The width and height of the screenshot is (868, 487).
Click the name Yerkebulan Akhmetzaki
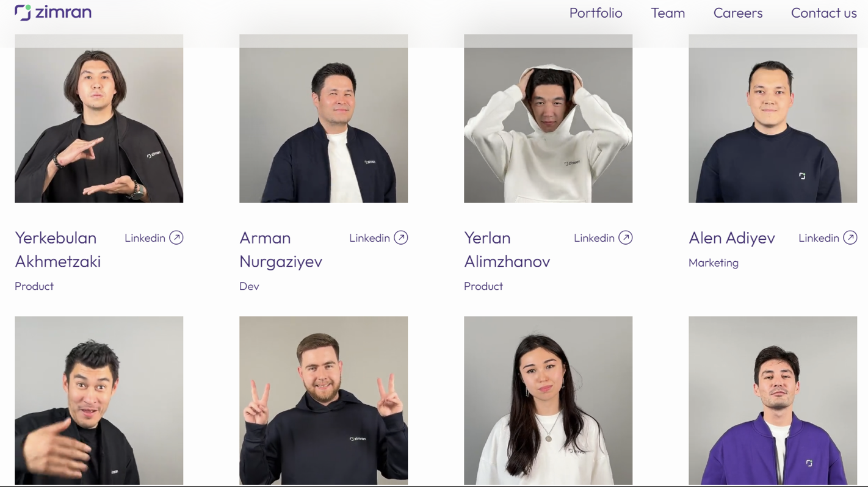coord(58,250)
